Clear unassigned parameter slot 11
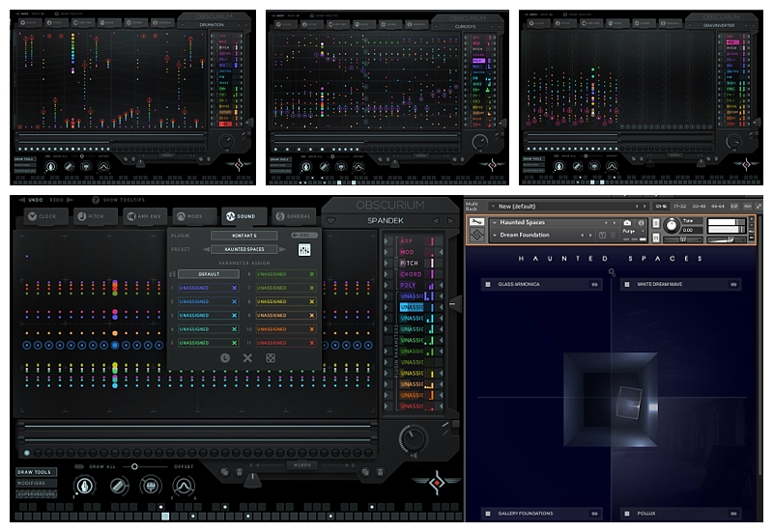Image resolution: width=773 pixels, height=532 pixels. [311, 343]
